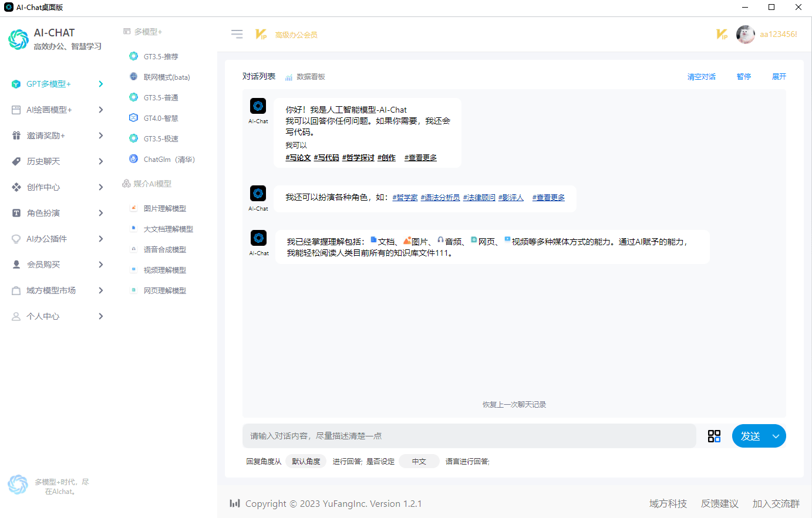Click the 创作中心 sidebar icon
This screenshot has width=812, height=518.
(16, 187)
